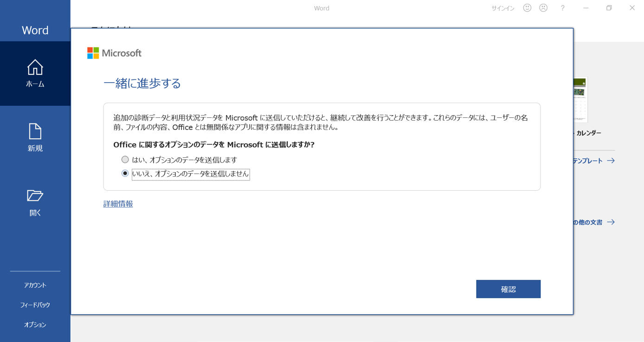Click the smiley face feedback icon
This screenshot has width=644, height=342.
[x=527, y=8]
